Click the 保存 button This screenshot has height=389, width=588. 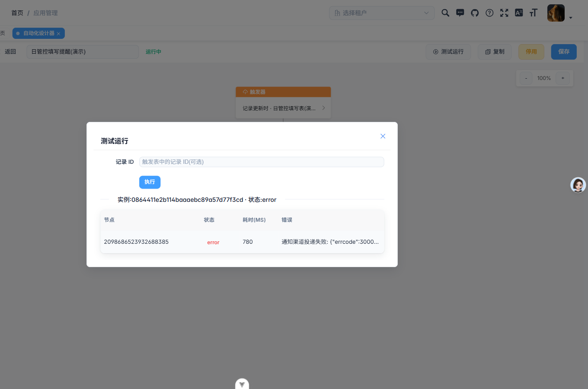(x=564, y=51)
